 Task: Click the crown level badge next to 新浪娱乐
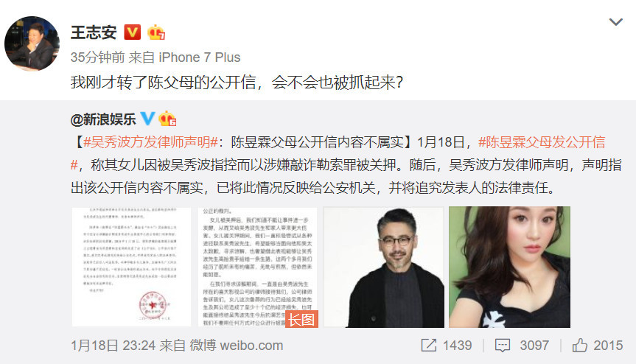[x=167, y=119]
